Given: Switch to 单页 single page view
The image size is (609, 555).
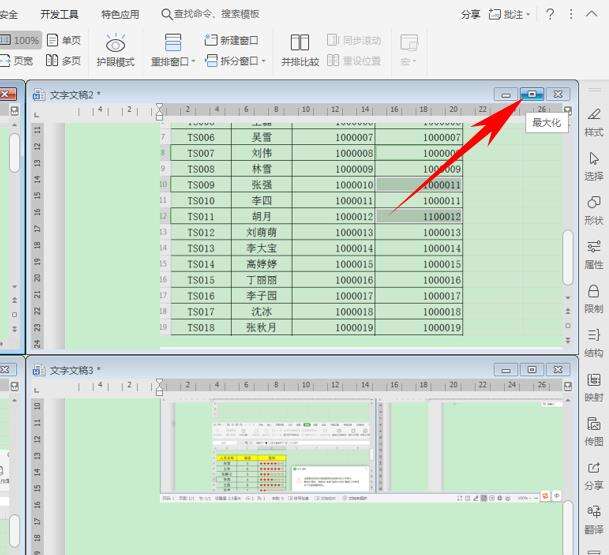Looking at the screenshot, I should point(64,40).
